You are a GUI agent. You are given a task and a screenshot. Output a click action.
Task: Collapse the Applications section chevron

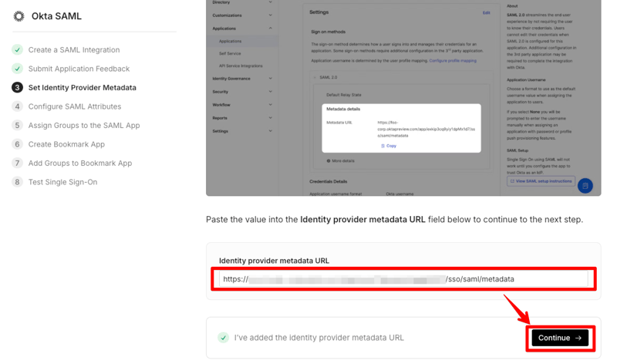tap(270, 29)
